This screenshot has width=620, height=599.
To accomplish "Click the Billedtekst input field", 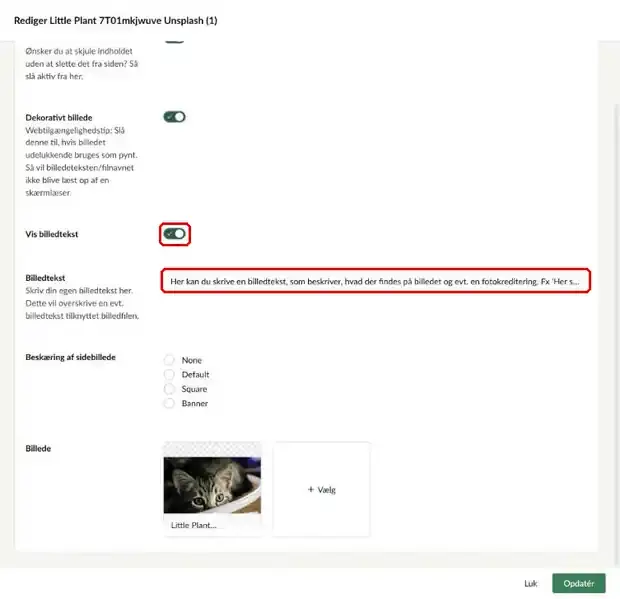I will point(376,281).
